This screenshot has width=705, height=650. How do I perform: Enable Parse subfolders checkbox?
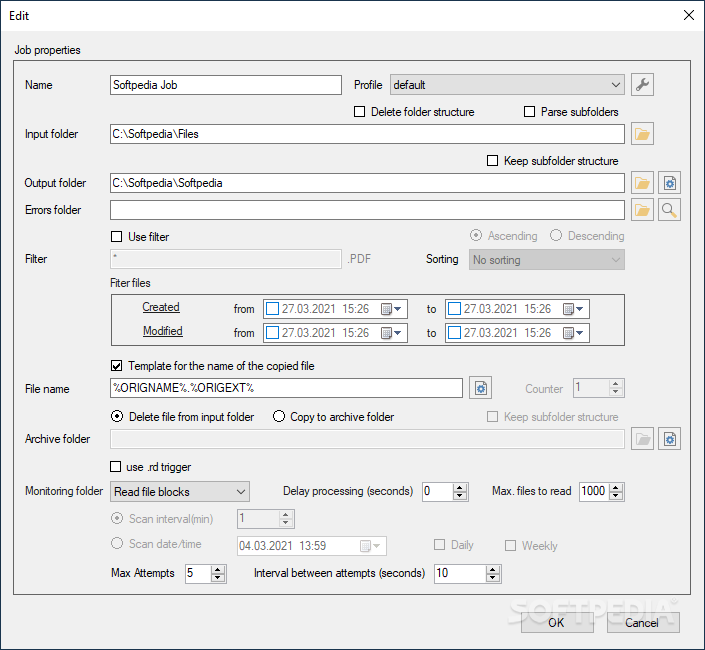(x=529, y=111)
